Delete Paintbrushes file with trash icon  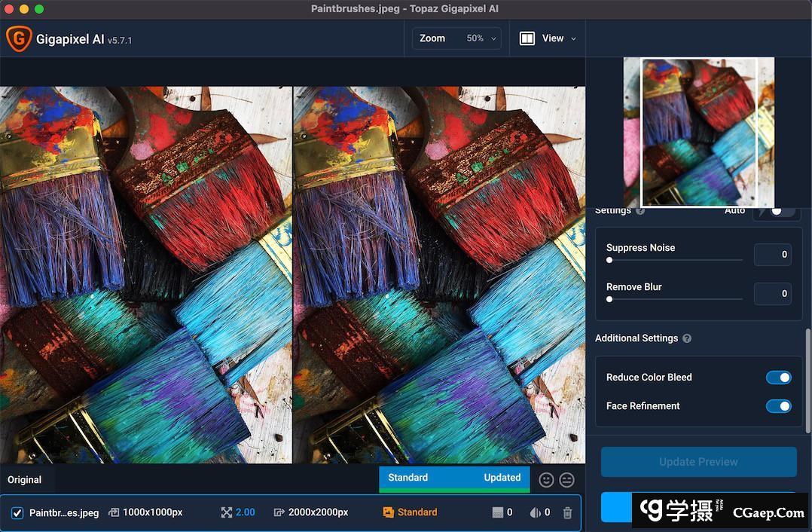(567, 512)
